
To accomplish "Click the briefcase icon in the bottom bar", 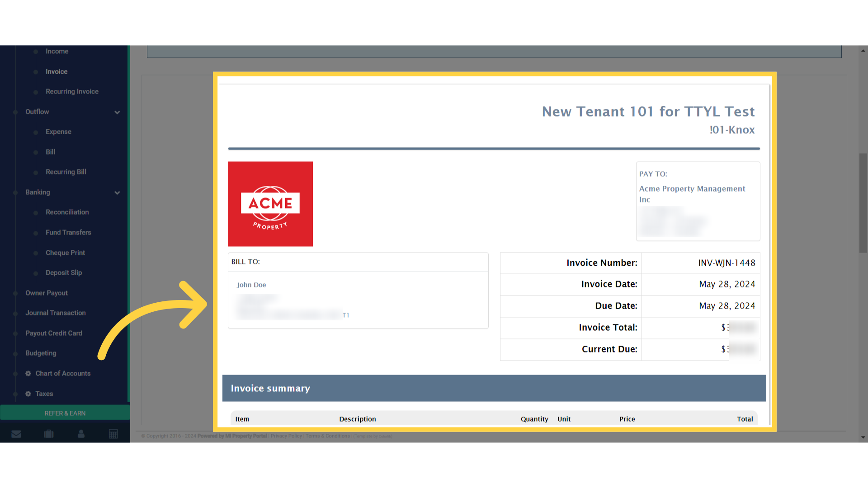I will 49,434.
